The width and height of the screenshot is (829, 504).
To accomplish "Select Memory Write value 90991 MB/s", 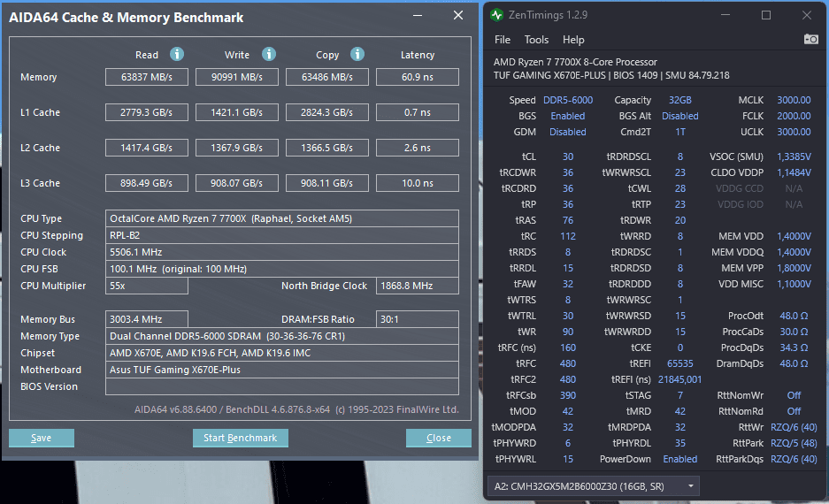I will 237,77.
